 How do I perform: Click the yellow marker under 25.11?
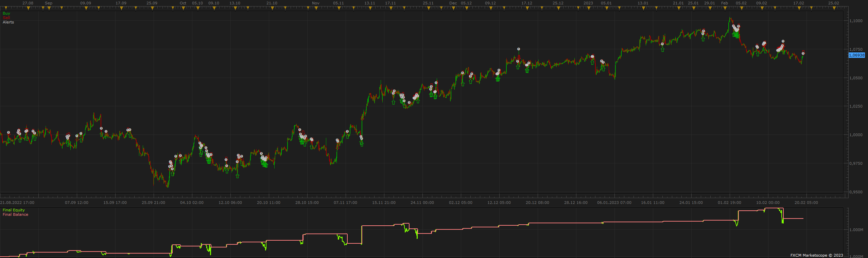[x=428, y=8]
